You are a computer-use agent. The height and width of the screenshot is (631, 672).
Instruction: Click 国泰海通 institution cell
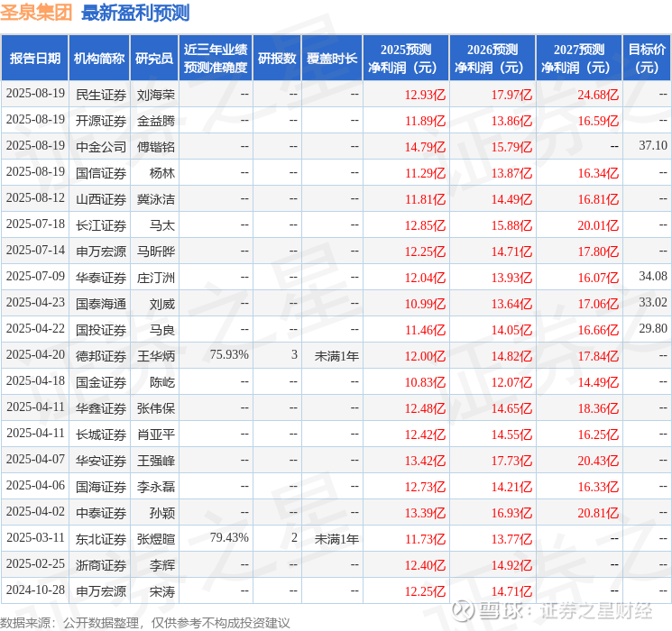[x=101, y=304]
